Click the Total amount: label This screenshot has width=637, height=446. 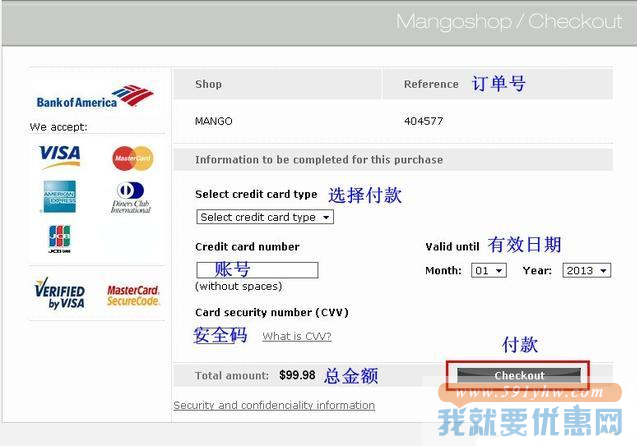[x=232, y=375]
